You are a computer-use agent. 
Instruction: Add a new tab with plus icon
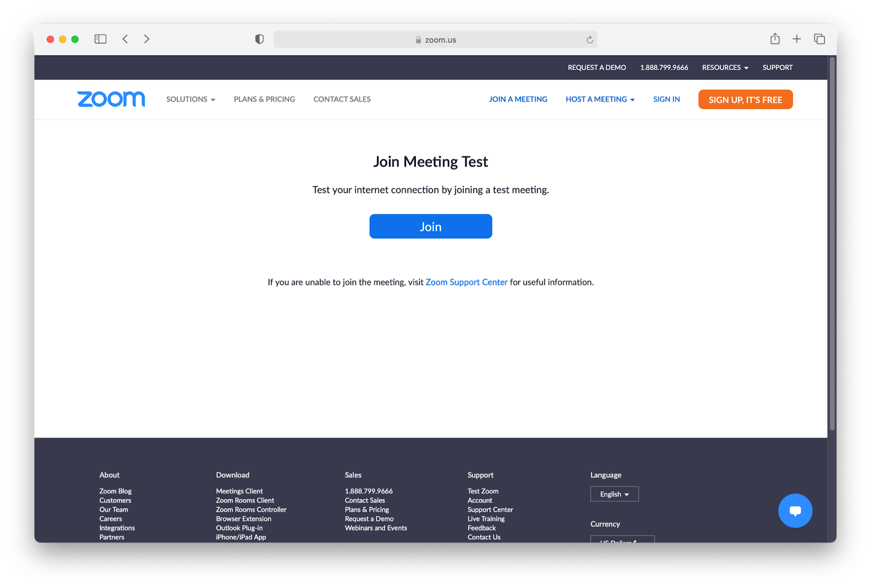pyautogui.click(x=797, y=39)
